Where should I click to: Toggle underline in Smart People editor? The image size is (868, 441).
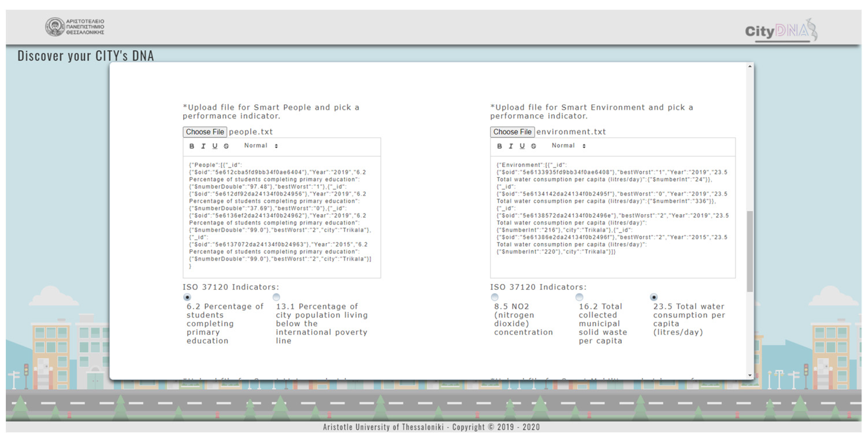pyautogui.click(x=215, y=146)
